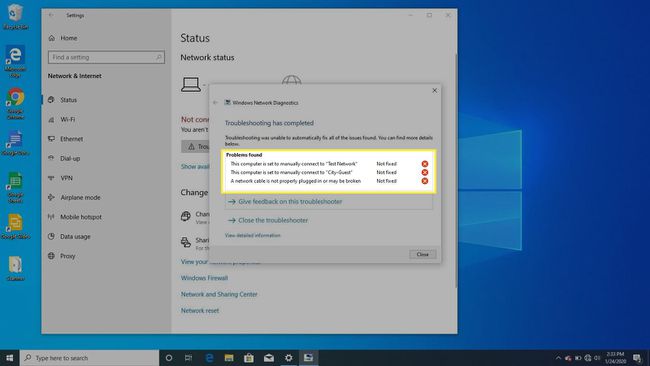Open Dial-up settings page
This screenshot has width=650, height=366.
70,158
